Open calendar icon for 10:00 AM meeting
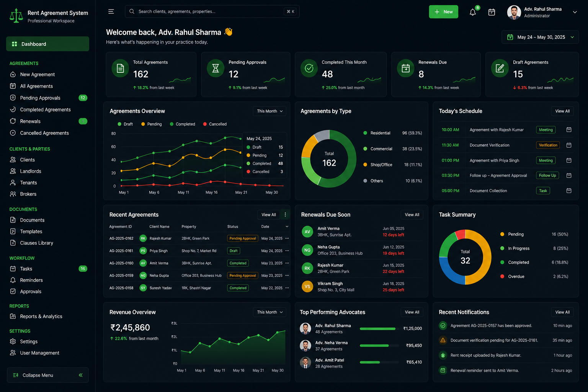The width and height of the screenshot is (588, 392). 569,130
